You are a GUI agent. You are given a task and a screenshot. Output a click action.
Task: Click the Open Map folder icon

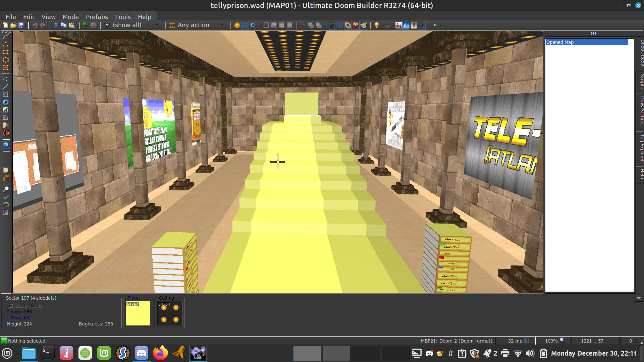click(13, 25)
